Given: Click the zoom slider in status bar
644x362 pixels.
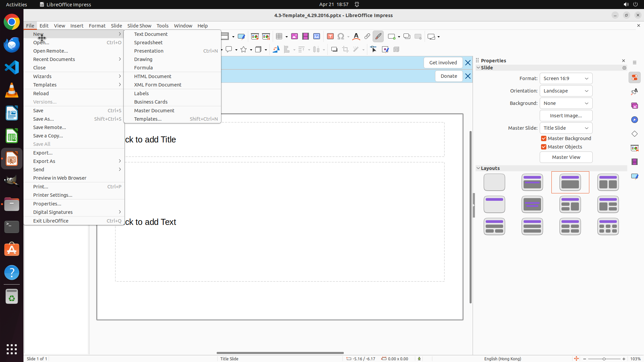Looking at the screenshot, I should click(x=604, y=359).
